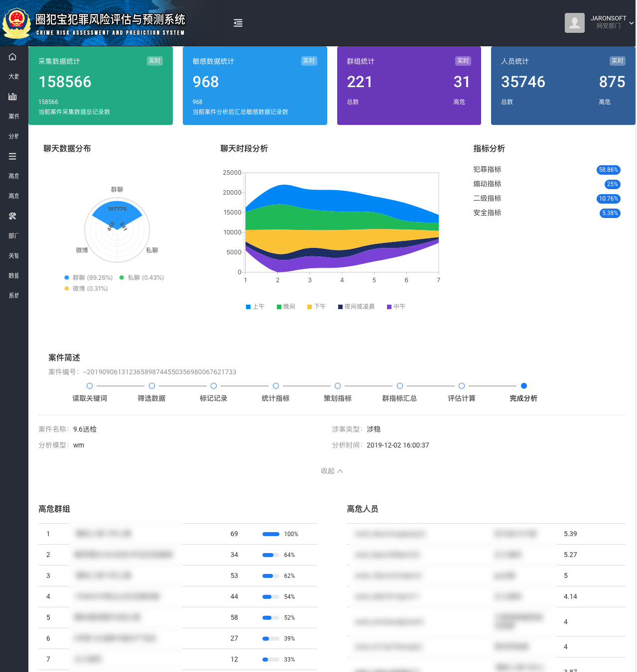This screenshot has width=637, height=672.
Task: Click the 实时 badge on 采集数据统计 card
Action: click(x=154, y=61)
